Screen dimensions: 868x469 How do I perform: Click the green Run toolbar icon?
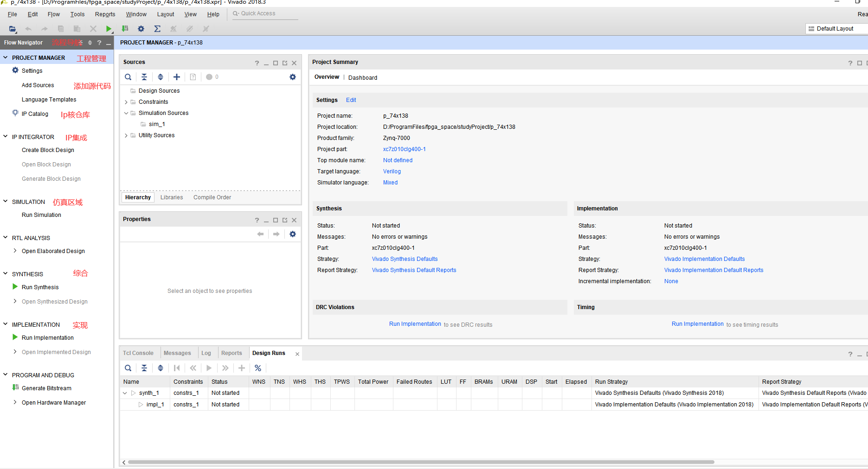click(109, 29)
